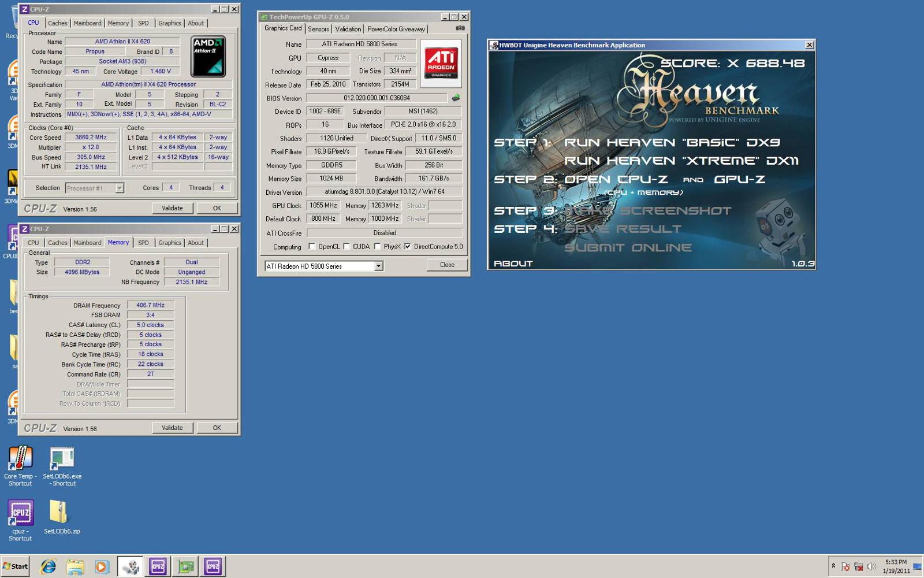Click the score text X 688.48

click(766, 63)
